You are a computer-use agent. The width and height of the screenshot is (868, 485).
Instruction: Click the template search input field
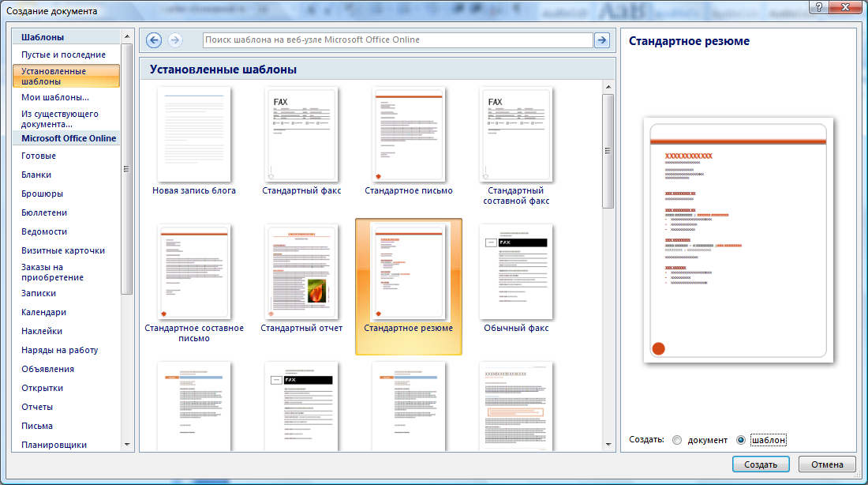(398, 40)
